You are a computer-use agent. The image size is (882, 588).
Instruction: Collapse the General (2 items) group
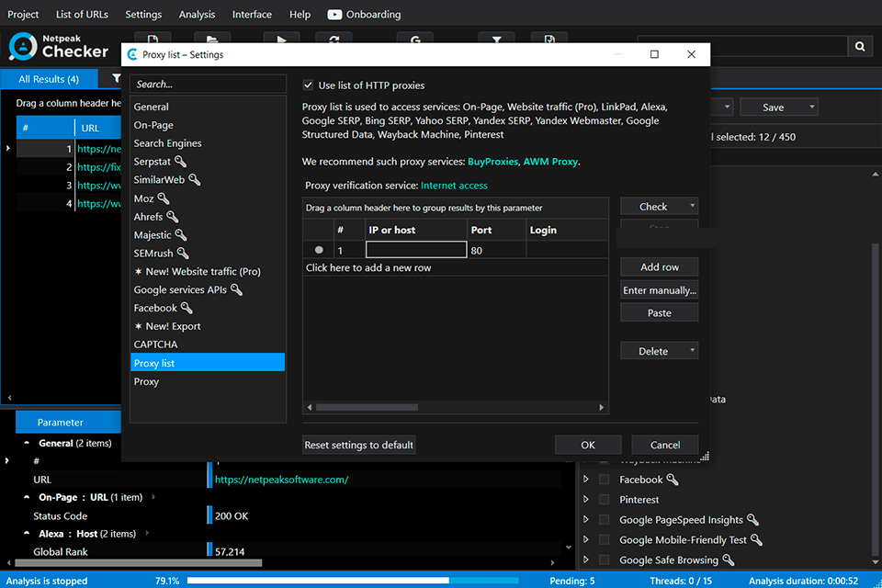(27, 443)
